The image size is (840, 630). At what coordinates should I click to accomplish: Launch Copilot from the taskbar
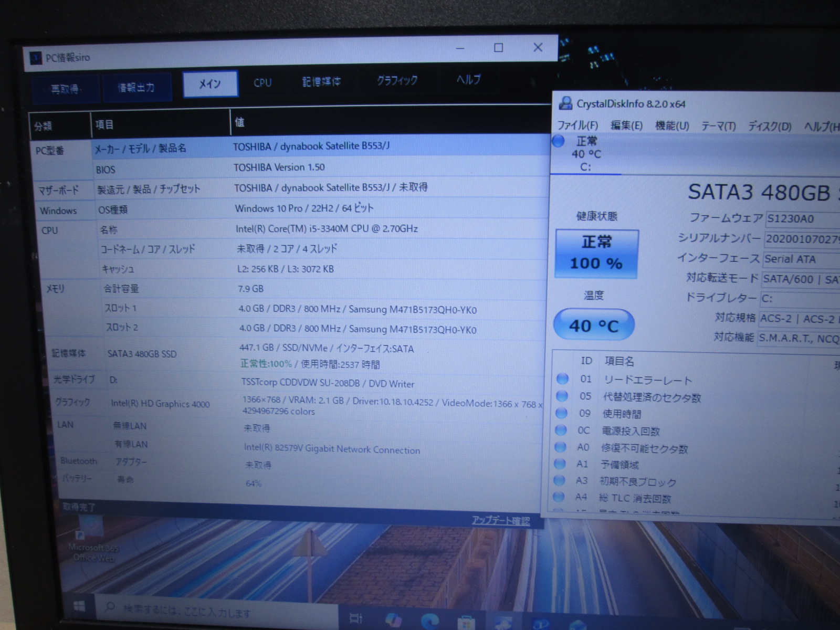point(393,620)
